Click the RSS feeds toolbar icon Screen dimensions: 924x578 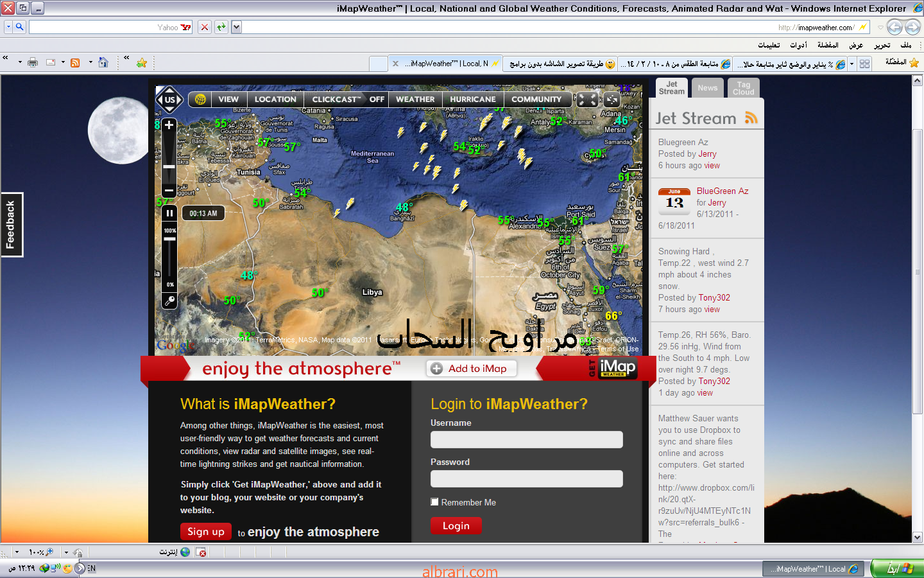pyautogui.click(x=75, y=62)
